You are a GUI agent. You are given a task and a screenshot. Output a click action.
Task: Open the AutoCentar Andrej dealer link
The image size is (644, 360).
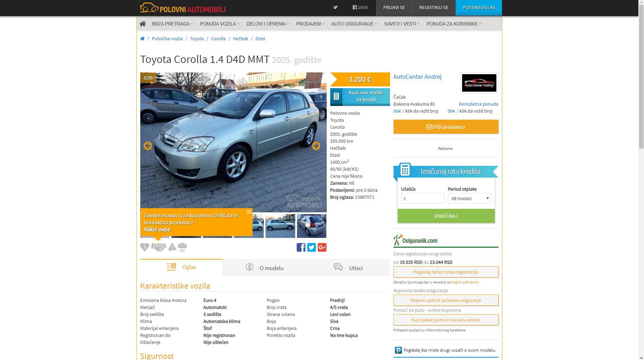pos(417,77)
